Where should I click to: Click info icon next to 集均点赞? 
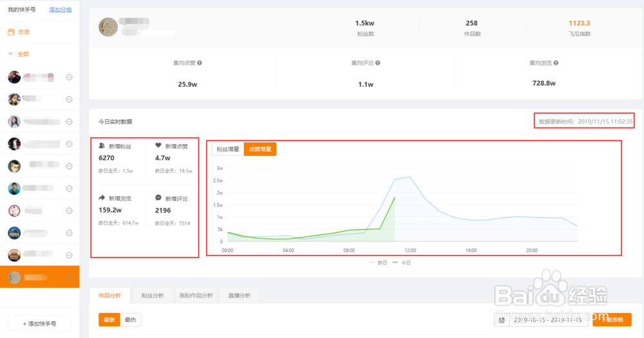click(200, 63)
